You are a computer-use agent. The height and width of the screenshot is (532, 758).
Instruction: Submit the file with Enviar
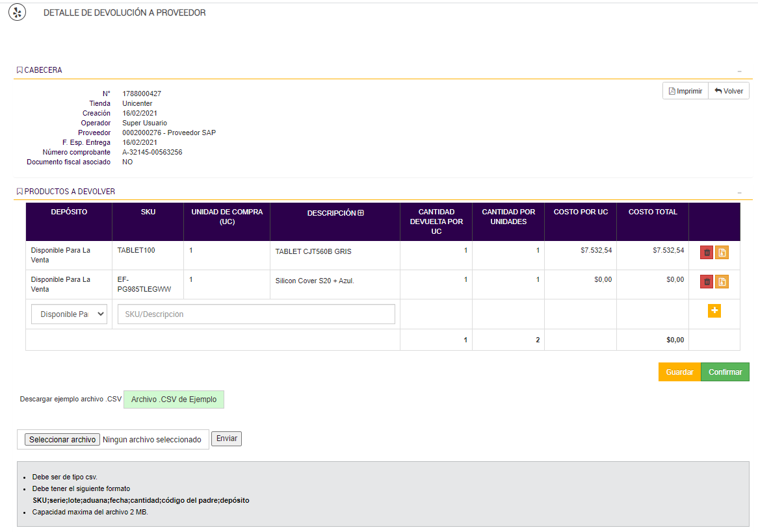coord(227,439)
